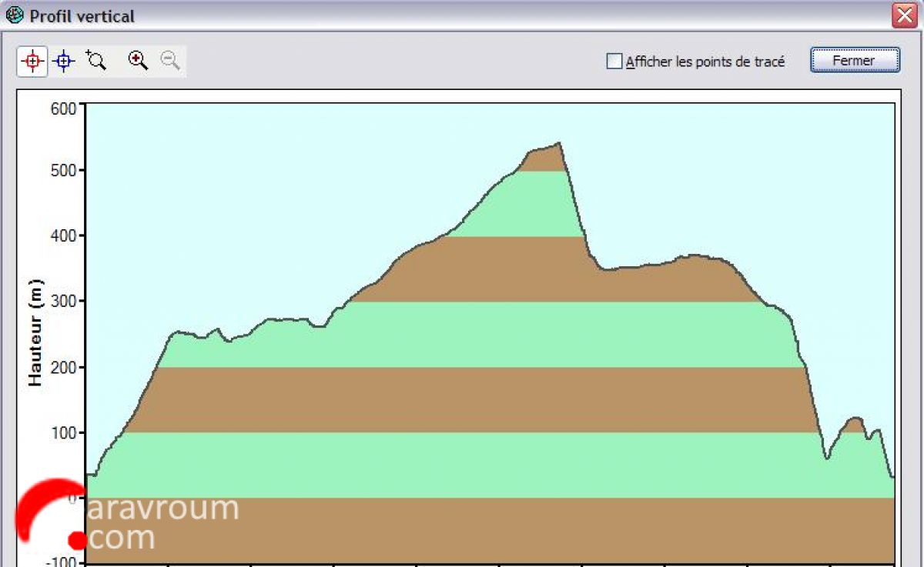Click the Hauteur (m) axis label
924x567 pixels.
[35, 332]
